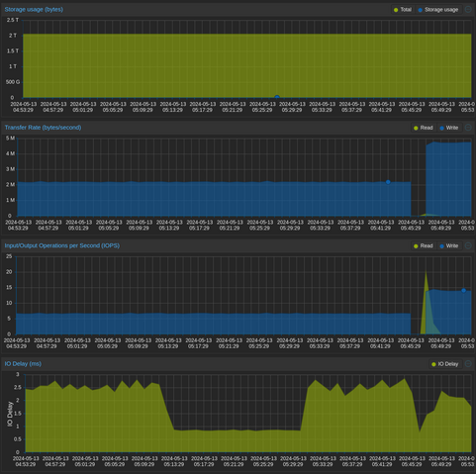
Task: Click the Transfer Rate (bytes/second) title
Action: pyautogui.click(x=43, y=128)
